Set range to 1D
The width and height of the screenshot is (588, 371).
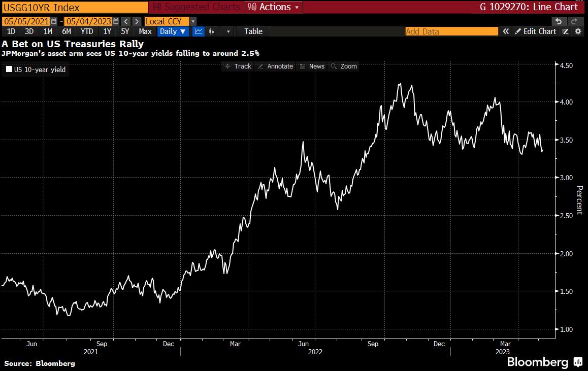(x=11, y=31)
